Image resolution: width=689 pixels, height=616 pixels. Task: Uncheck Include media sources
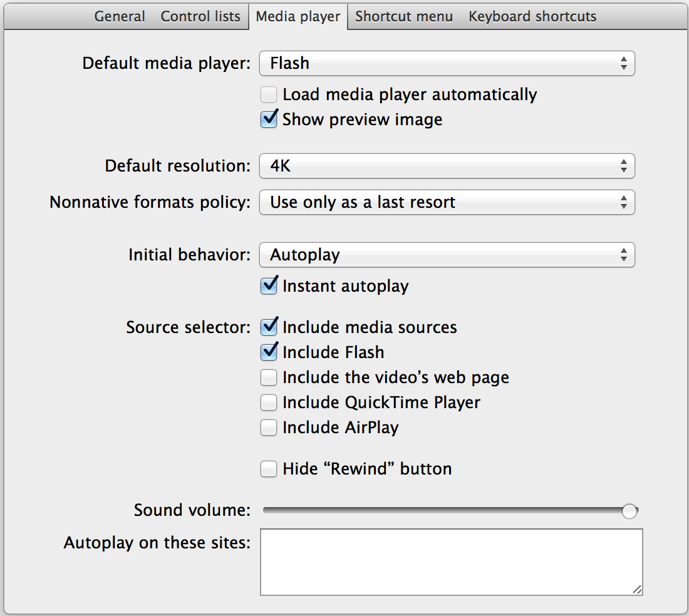269,327
